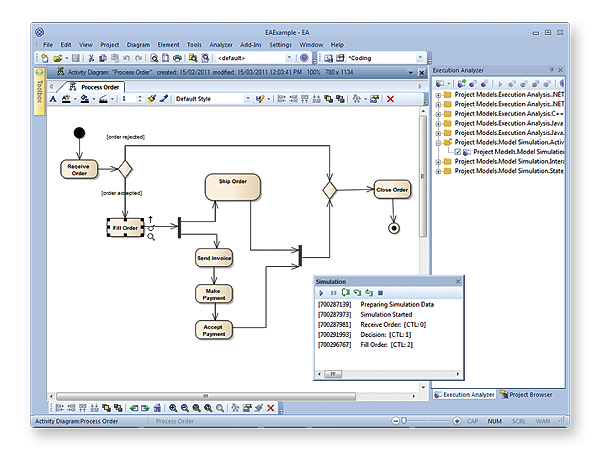Click the Cut scissors icon
This screenshot has width=600, height=450.
click(90, 58)
